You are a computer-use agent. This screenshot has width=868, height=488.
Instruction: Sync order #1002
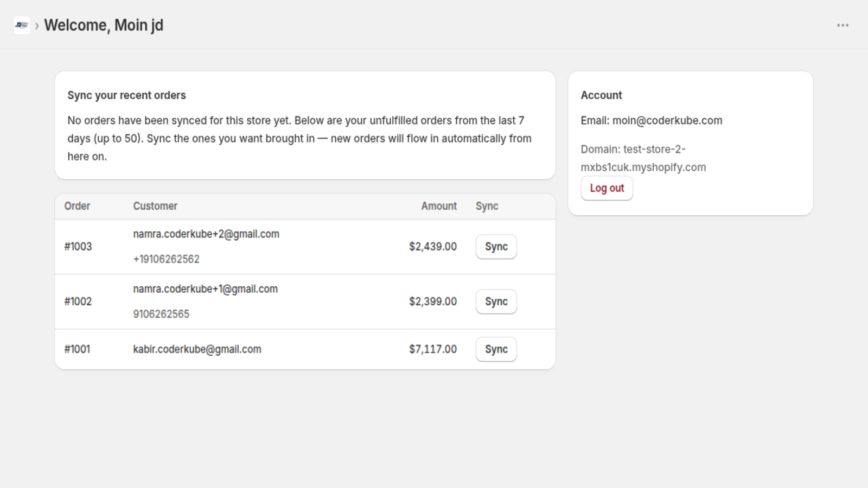pyautogui.click(x=496, y=301)
